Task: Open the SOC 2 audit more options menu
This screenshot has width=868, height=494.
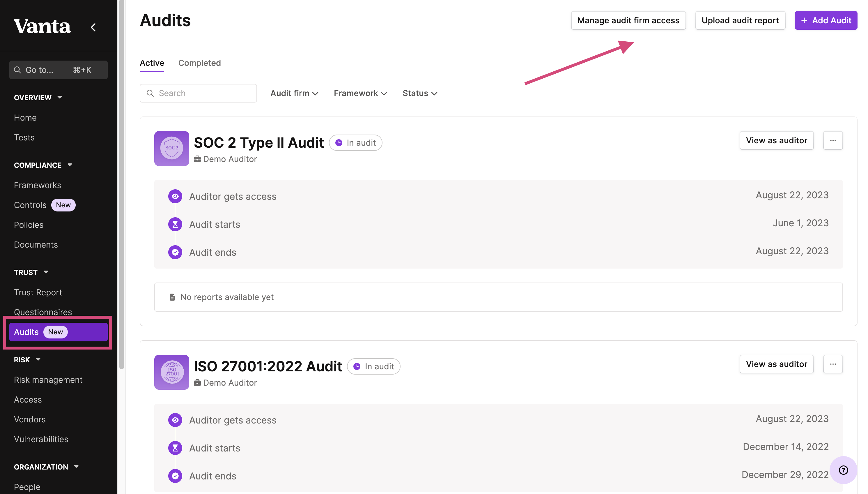Action: [833, 140]
